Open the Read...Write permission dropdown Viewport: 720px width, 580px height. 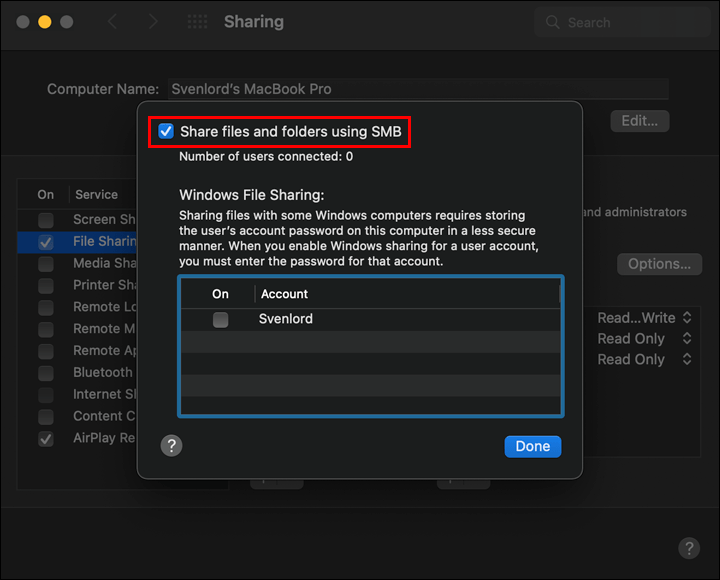pyautogui.click(x=645, y=318)
